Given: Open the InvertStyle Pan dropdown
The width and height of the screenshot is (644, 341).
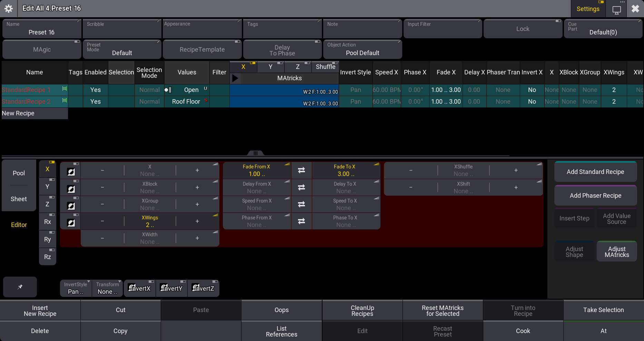Looking at the screenshot, I should [76, 288].
